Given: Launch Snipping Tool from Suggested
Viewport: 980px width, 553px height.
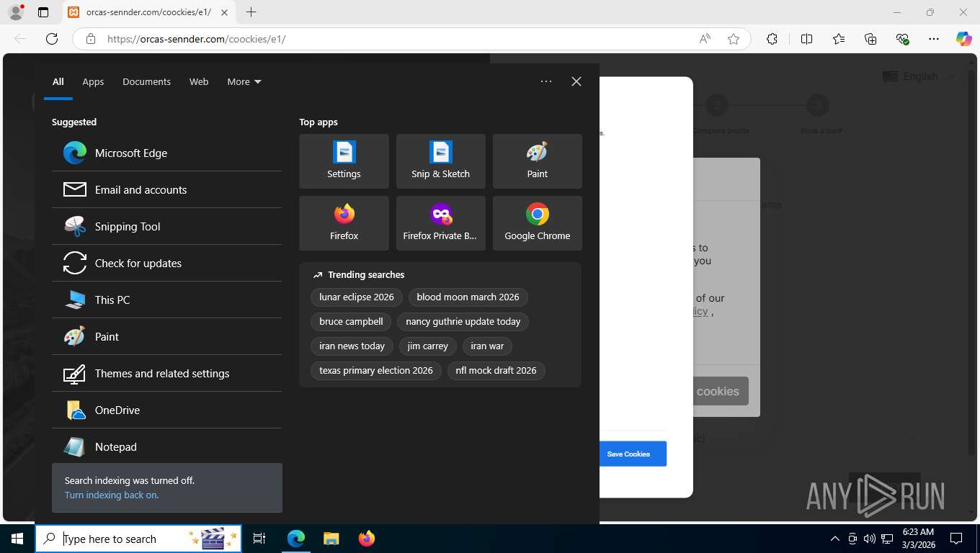Looking at the screenshot, I should tap(166, 226).
